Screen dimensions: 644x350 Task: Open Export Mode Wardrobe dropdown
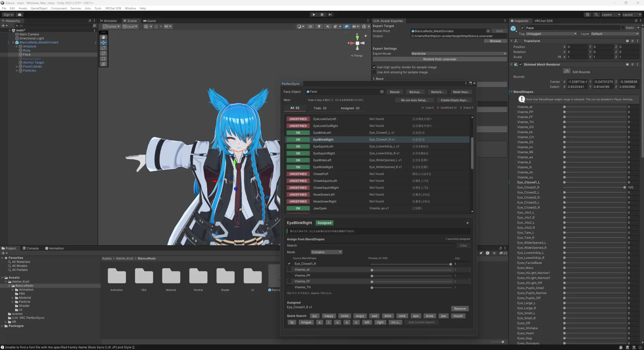tap(459, 54)
